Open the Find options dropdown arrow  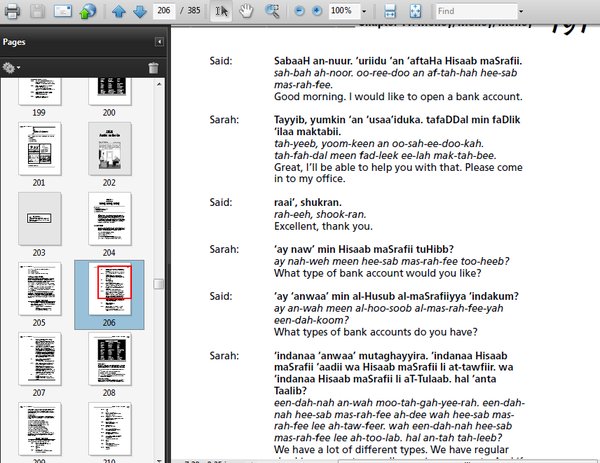point(521,11)
